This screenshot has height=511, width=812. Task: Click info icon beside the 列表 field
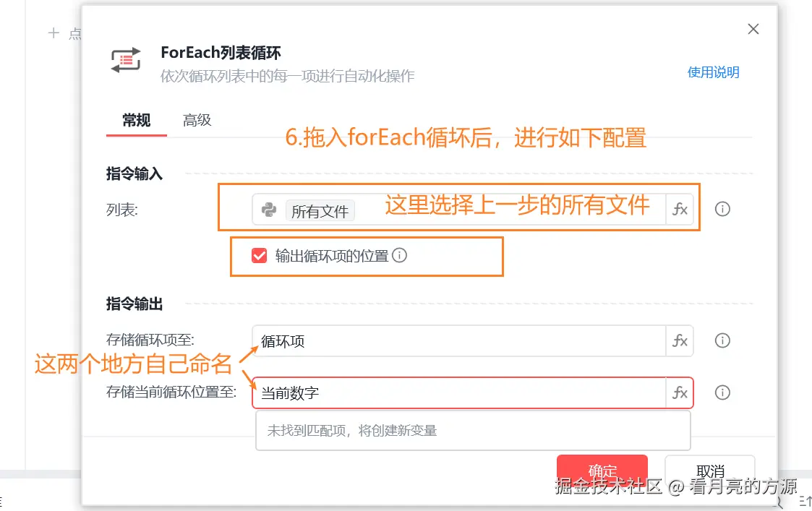(722, 210)
